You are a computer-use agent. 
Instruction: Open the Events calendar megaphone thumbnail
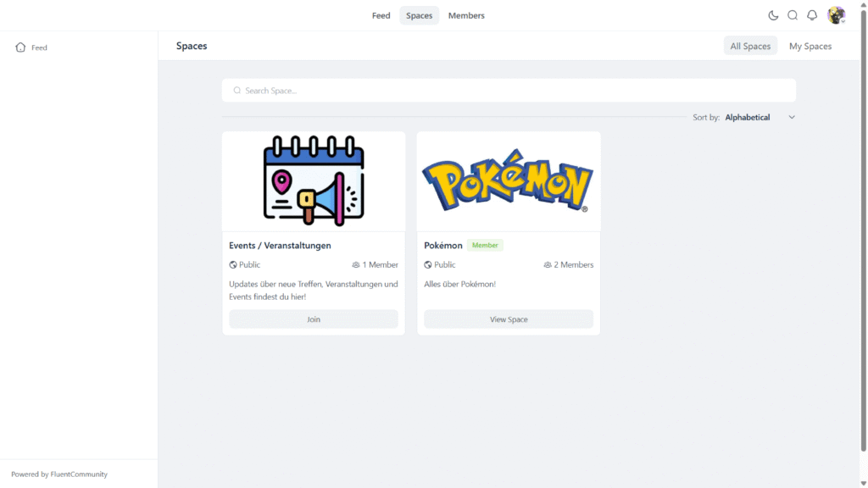[314, 181]
